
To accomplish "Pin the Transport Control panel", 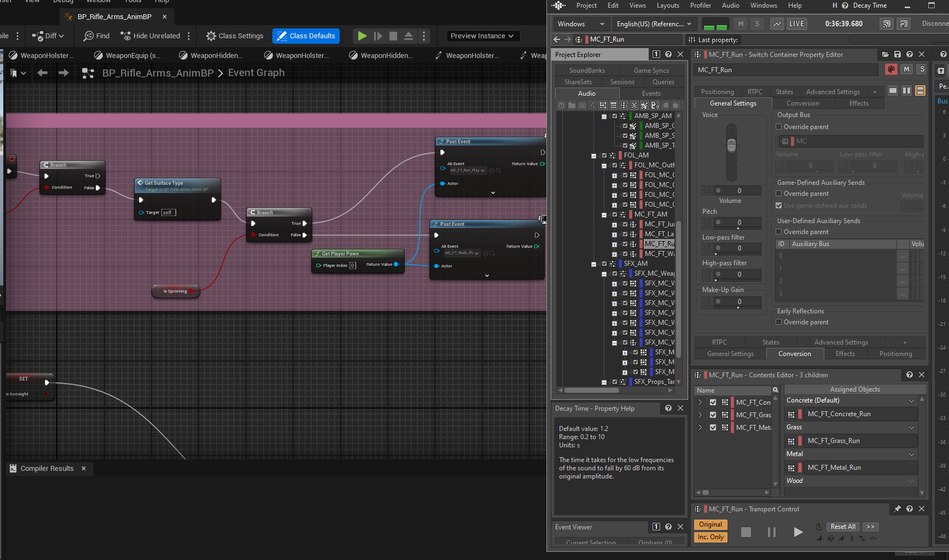I will click(897, 509).
